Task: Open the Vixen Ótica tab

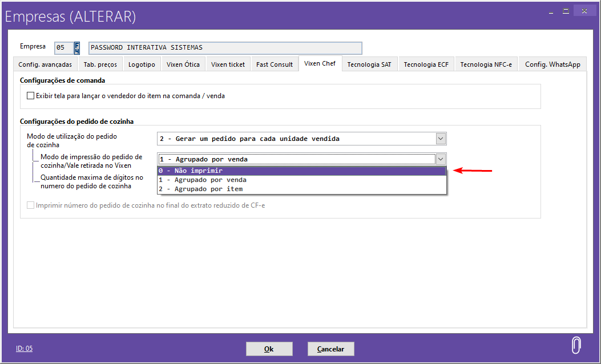Action: (x=183, y=64)
